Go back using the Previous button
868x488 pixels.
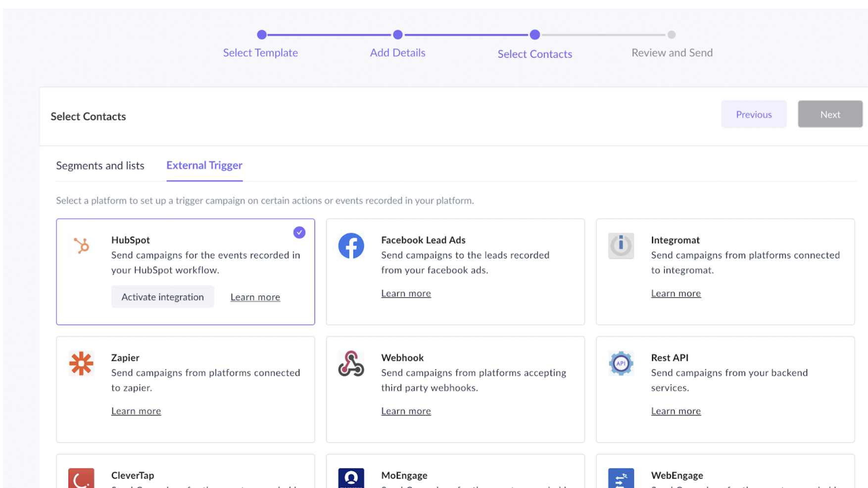[x=754, y=114]
